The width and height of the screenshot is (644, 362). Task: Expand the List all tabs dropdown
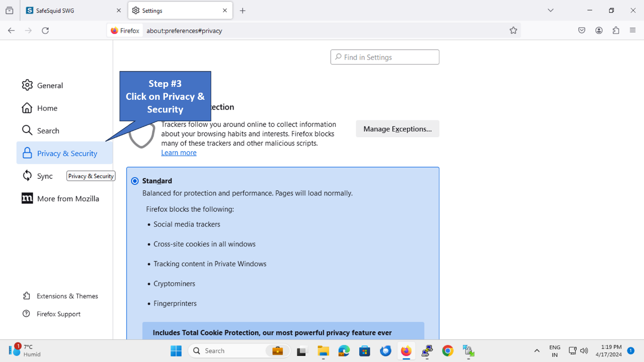[x=551, y=10]
